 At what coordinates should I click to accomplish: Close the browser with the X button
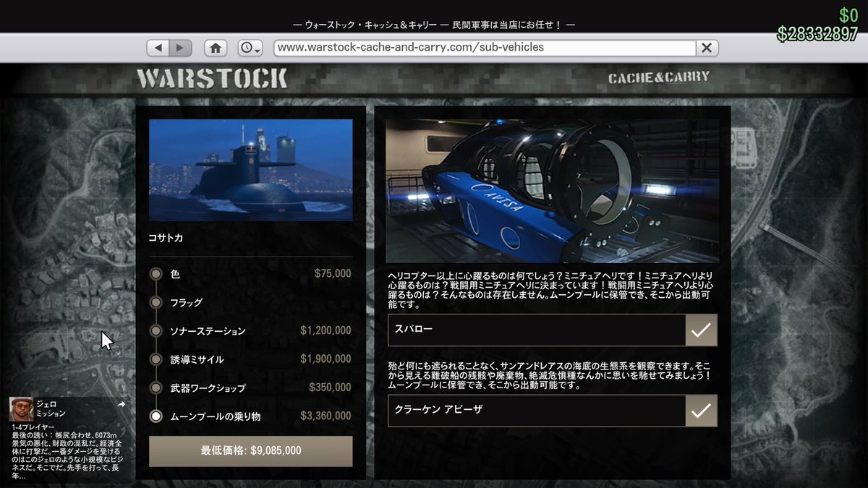707,48
